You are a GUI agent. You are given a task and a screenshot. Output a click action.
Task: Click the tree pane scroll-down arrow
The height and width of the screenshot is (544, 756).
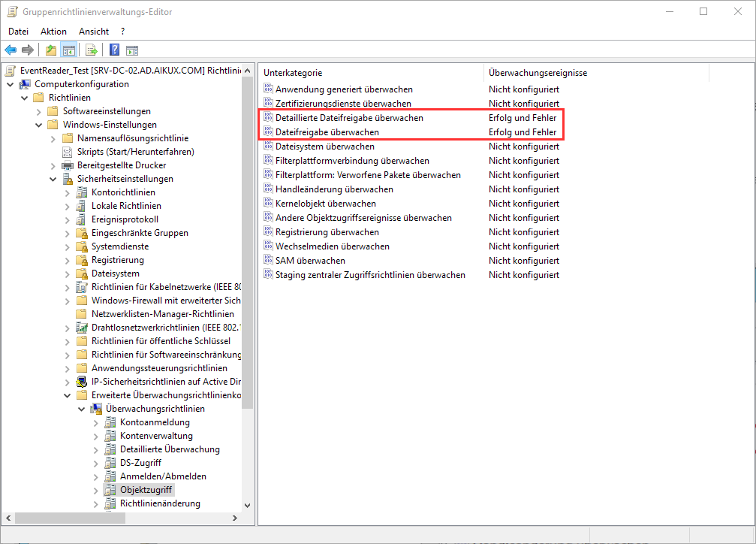(x=247, y=506)
